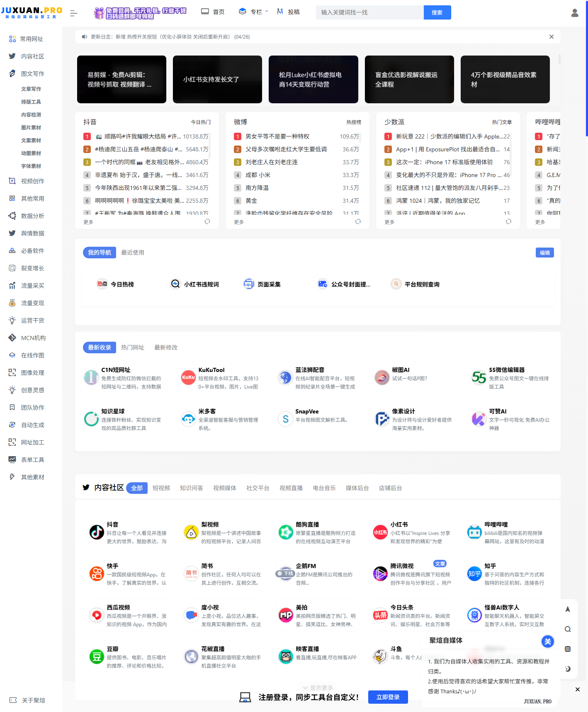Open the 像素设计 logo icon
This screenshot has height=712, width=588.
coord(382,419)
